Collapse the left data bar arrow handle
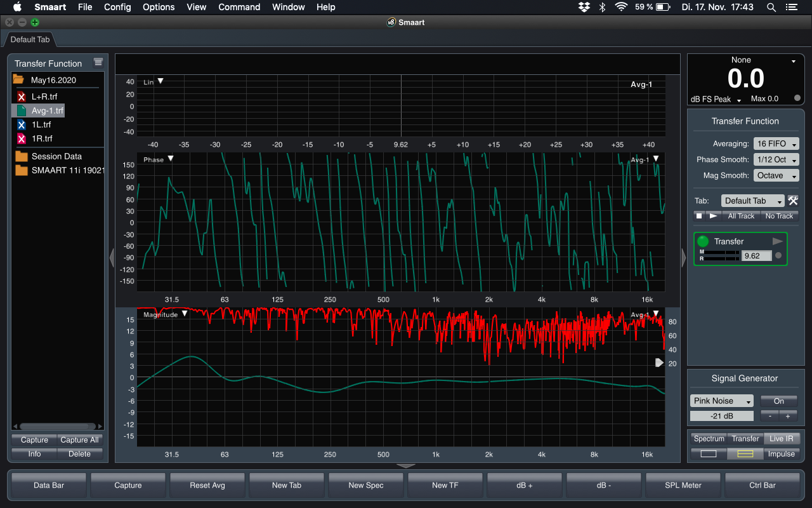Screen dimensions: 812x508 coord(112,258)
